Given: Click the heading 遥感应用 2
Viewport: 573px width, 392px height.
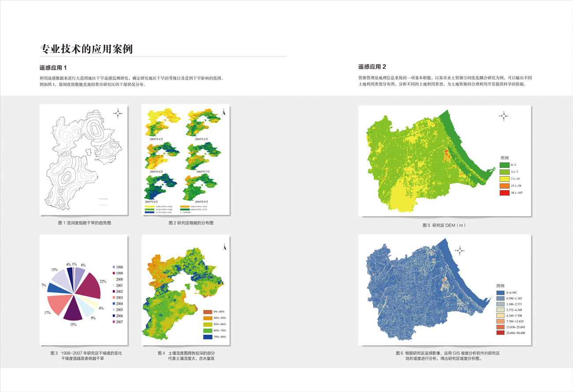Looking at the screenshot, I should (372, 67).
